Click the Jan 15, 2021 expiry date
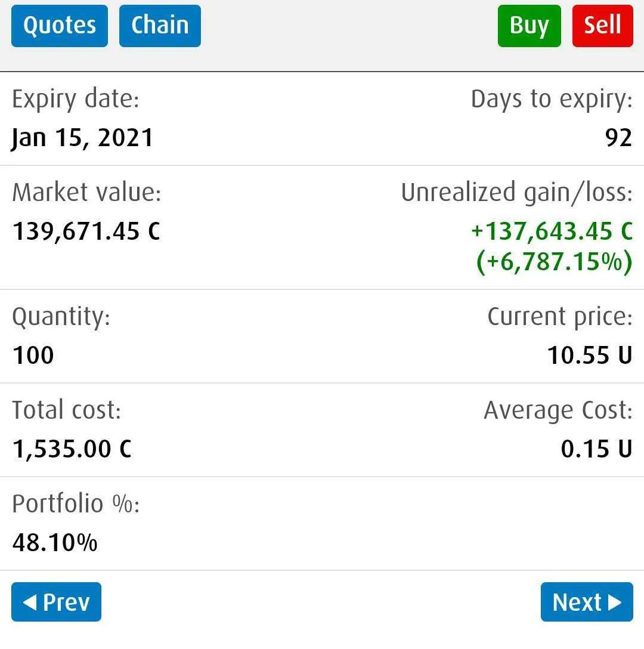The image size is (644, 649). tap(82, 138)
